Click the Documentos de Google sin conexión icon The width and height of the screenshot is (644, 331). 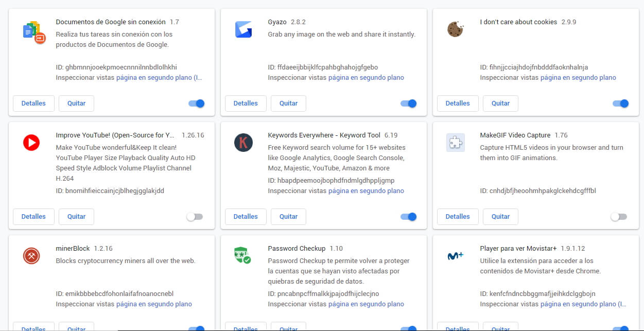point(34,32)
